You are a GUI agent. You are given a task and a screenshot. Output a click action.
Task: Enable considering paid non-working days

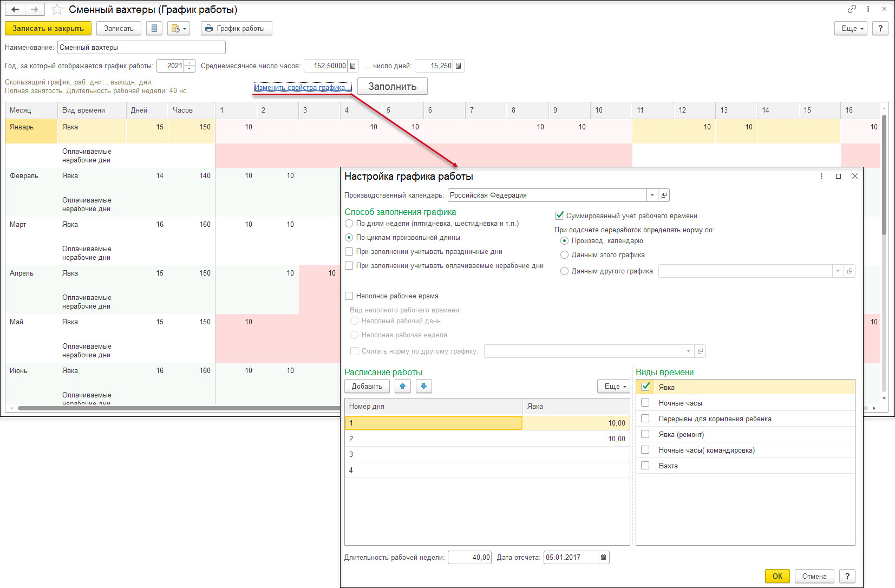coord(349,265)
